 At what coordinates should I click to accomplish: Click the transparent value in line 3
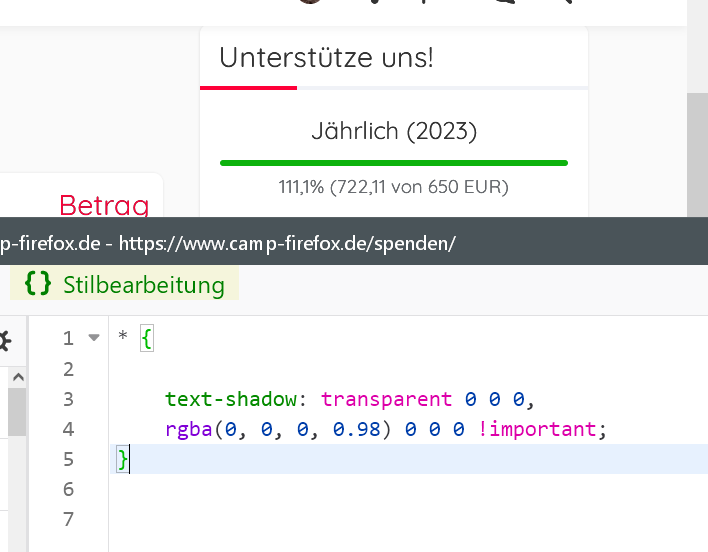[x=386, y=399]
